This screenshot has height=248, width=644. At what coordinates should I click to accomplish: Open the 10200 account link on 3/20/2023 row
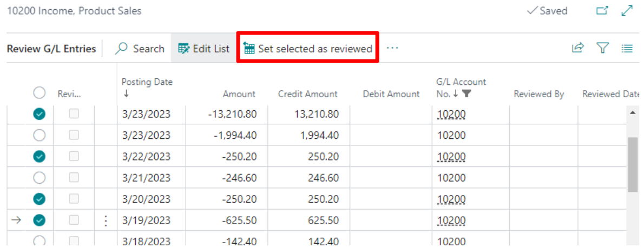coord(451,199)
